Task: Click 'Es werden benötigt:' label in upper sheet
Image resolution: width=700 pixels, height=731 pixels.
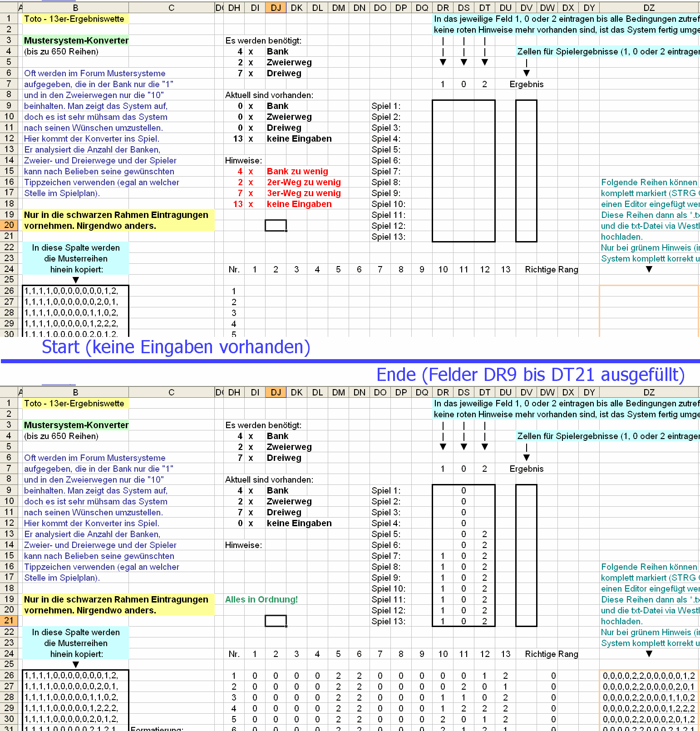Action: point(263,40)
